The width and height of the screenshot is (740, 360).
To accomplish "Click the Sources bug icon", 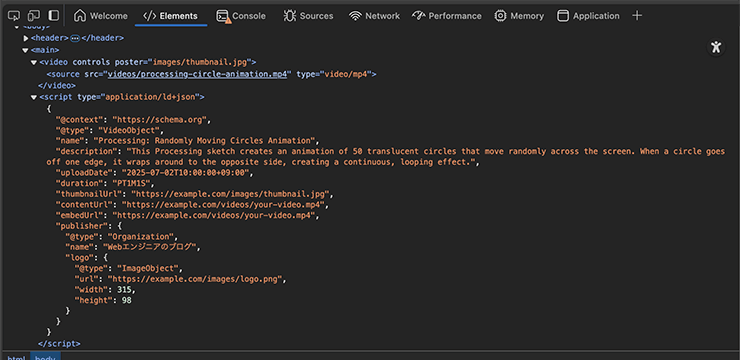I will coord(289,16).
